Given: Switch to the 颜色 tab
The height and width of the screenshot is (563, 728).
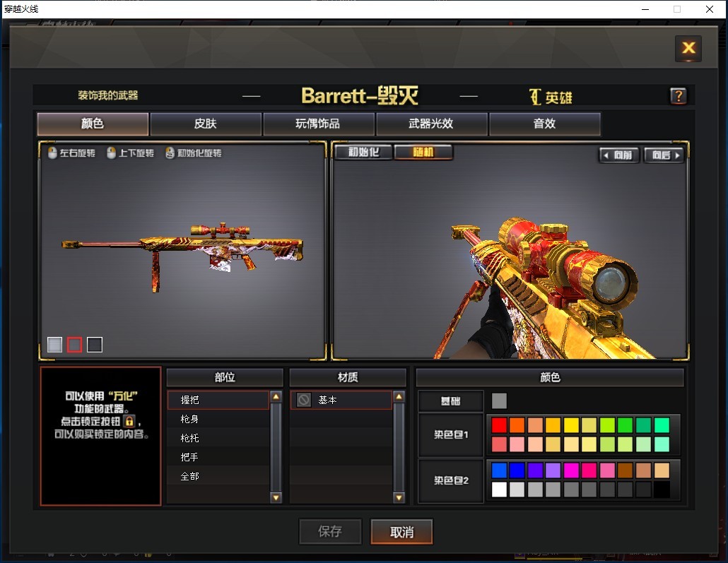Looking at the screenshot, I should (93, 124).
